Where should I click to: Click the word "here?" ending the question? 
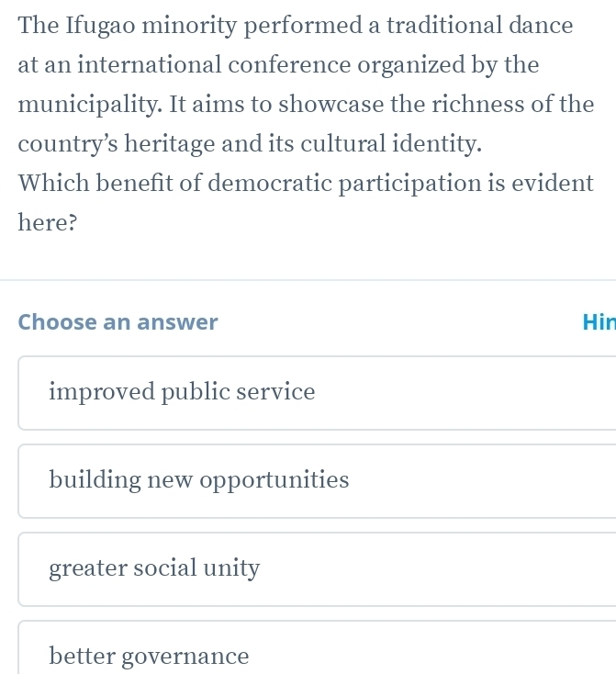tap(46, 223)
